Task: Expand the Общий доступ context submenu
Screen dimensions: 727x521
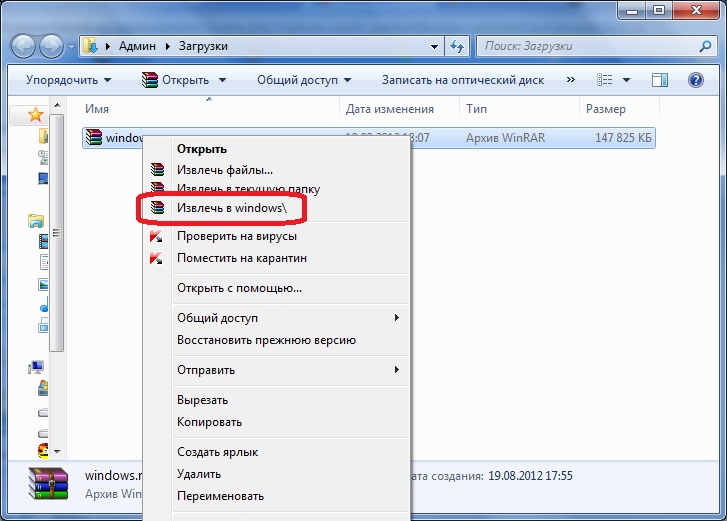Action: coord(290,318)
